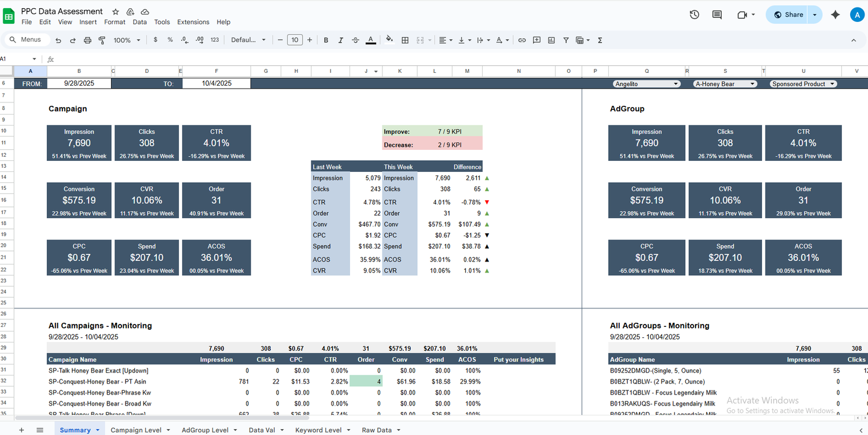Toggle bold formatting

click(326, 40)
